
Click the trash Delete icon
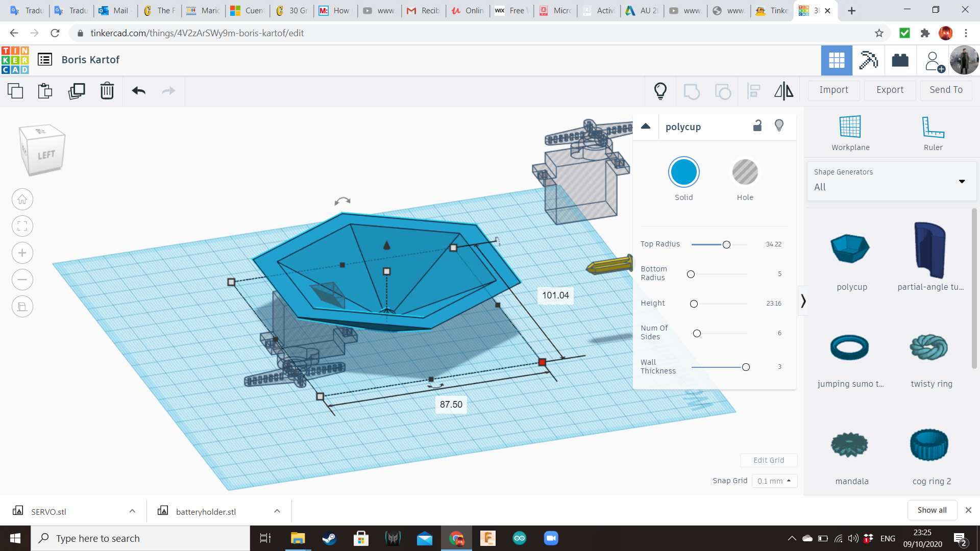click(x=107, y=91)
